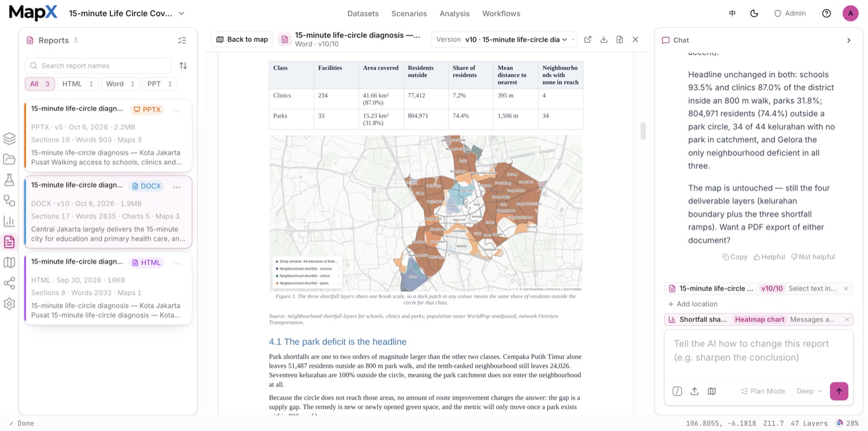The image size is (868, 431).
Task: Open the map icon in left sidebar
Action: (x=9, y=262)
